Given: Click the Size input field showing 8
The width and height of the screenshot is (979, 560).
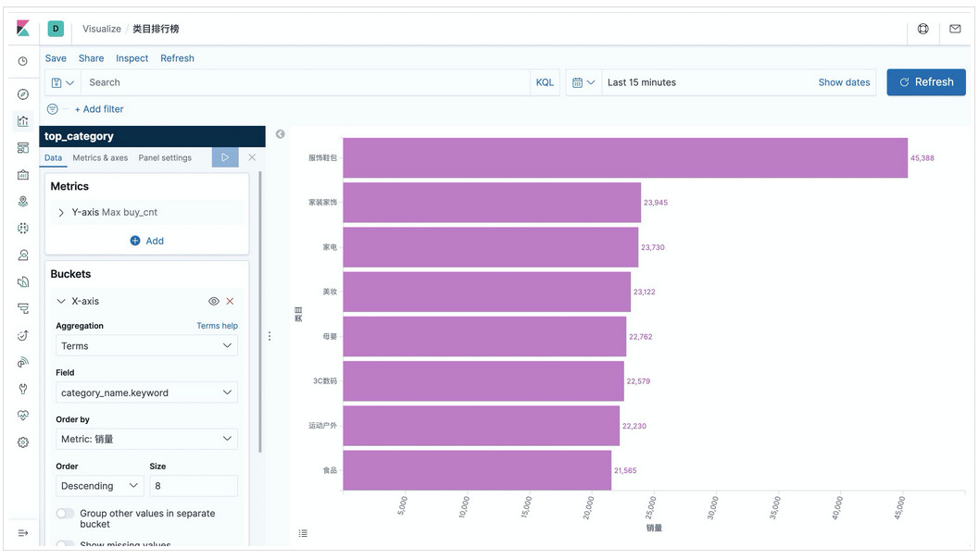Looking at the screenshot, I should point(194,486).
